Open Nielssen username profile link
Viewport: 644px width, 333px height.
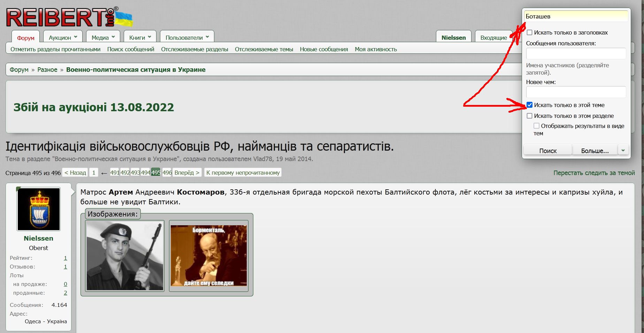pos(39,238)
